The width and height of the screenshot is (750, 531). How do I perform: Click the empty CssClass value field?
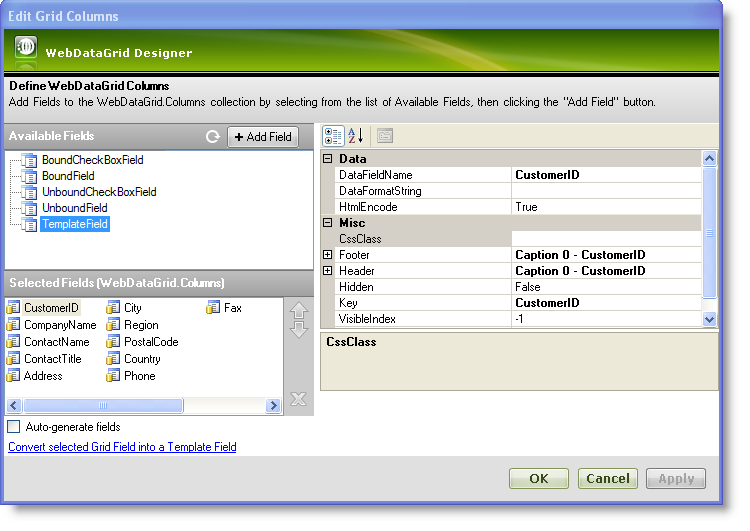click(606, 239)
